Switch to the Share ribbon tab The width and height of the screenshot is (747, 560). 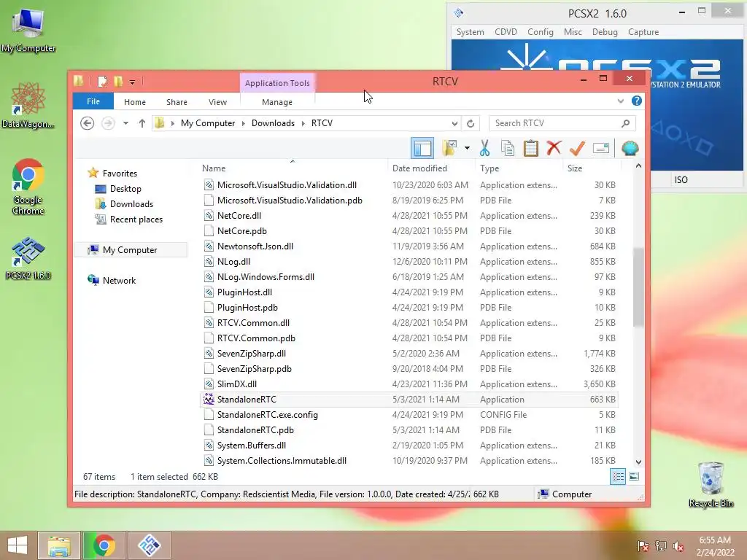point(177,102)
